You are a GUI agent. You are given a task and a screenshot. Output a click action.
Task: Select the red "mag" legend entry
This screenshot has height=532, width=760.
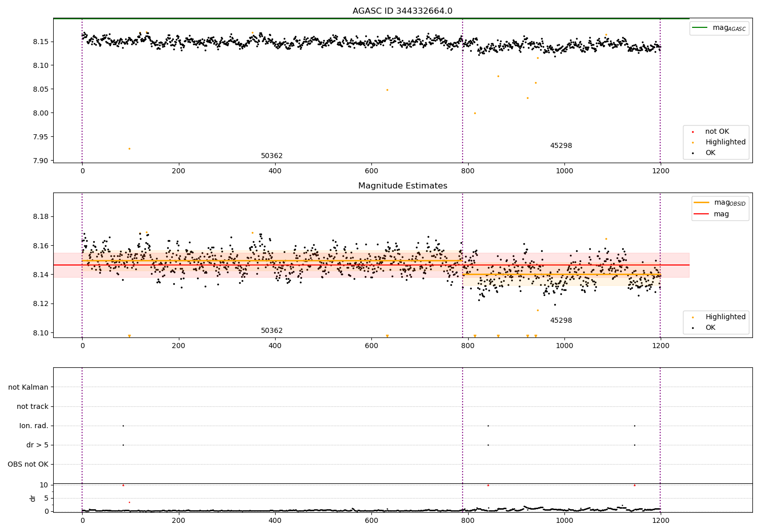(x=712, y=214)
